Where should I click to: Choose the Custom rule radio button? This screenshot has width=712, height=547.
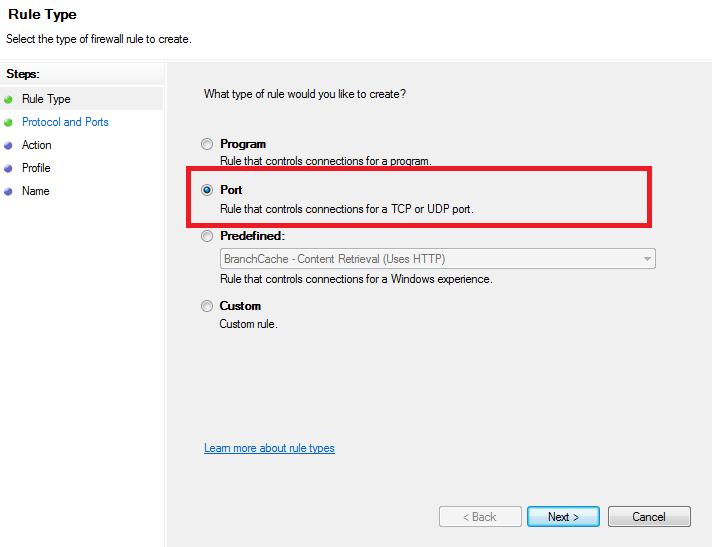pos(207,306)
